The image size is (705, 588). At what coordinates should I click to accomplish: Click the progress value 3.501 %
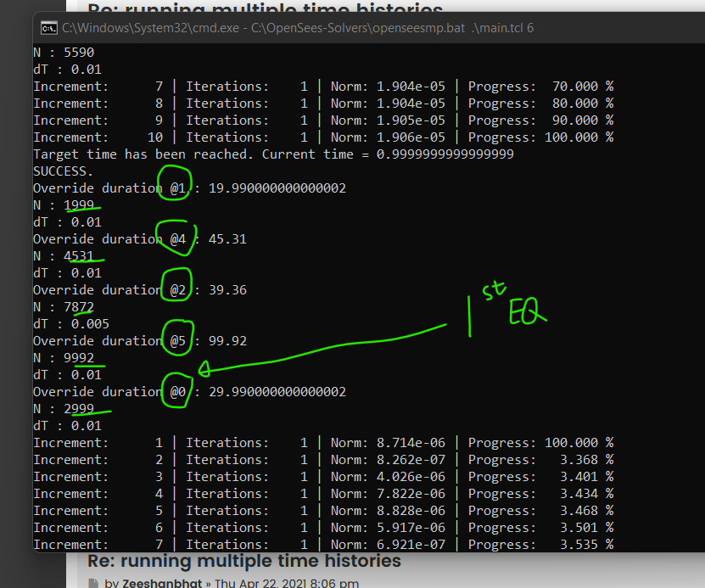pyautogui.click(x=587, y=528)
